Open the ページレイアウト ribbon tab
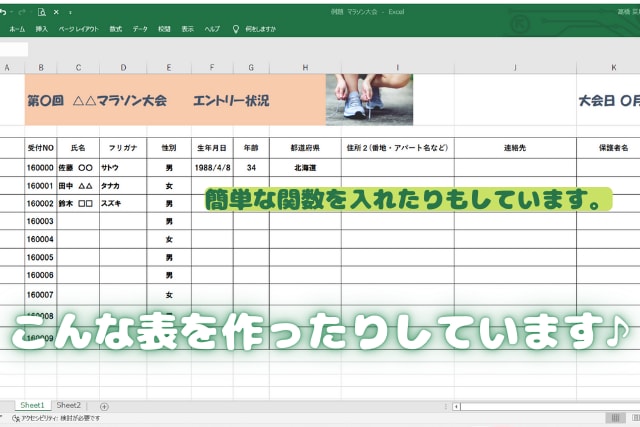640x427 pixels. click(x=78, y=29)
